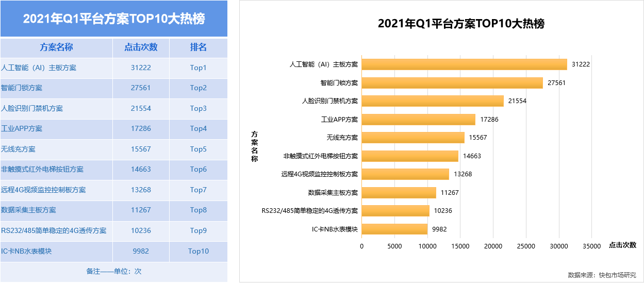Click chart axis label 智能门锁方案
644x283 pixels.
pyautogui.click(x=339, y=83)
